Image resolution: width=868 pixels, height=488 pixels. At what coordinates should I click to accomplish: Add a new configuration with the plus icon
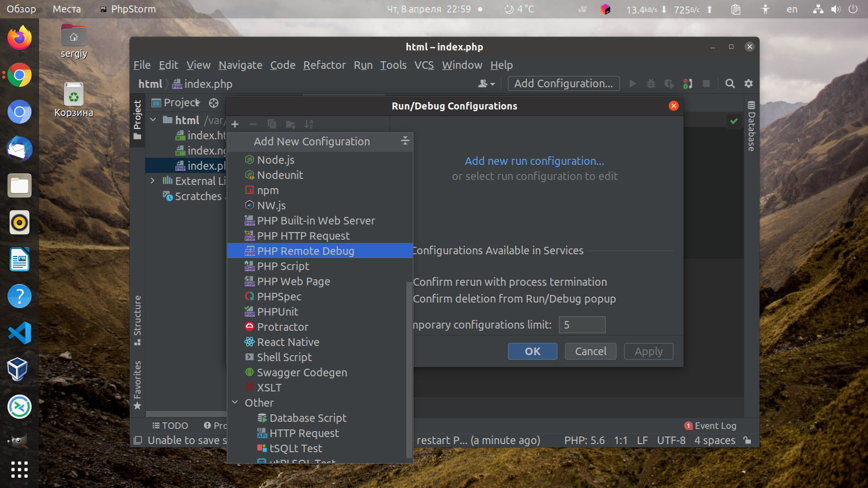coord(235,124)
